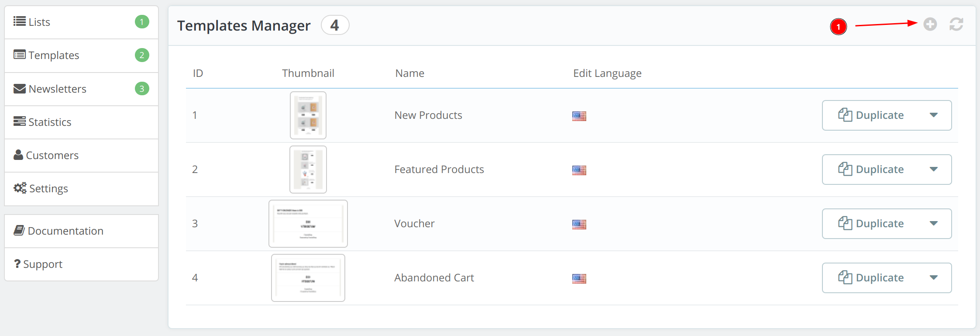This screenshot has height=336, width=980.
Task: Open Statistics from the sidebar
Action: [x=49, y=122]
